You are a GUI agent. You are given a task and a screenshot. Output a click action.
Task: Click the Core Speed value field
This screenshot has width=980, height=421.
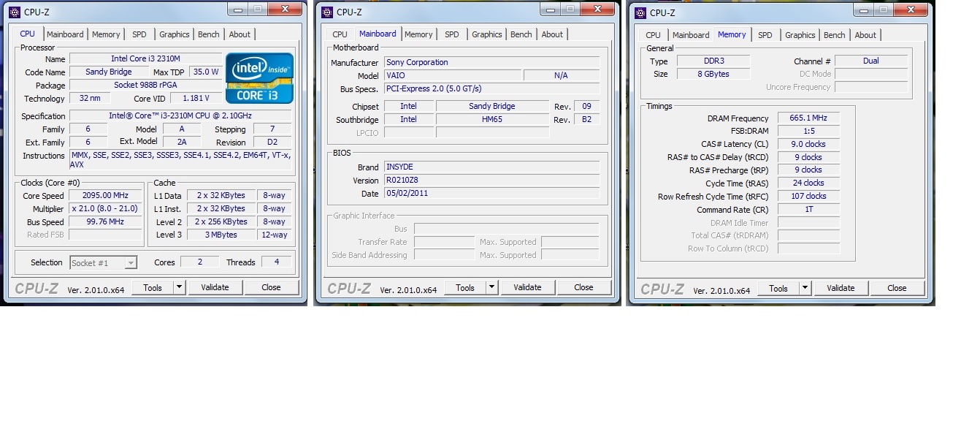105,196
